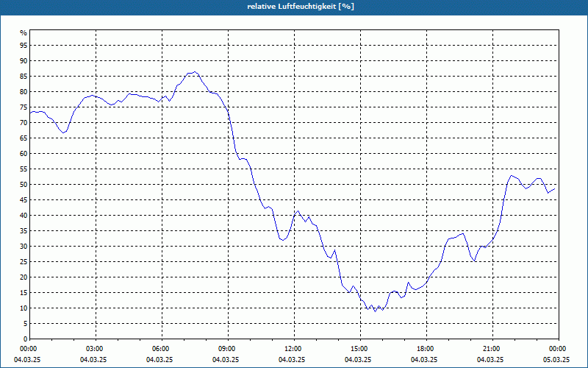The height and width of the screenshot is (368, 588).
Task: Click the 55 y-axis tick label
Action: coord(24,169)
